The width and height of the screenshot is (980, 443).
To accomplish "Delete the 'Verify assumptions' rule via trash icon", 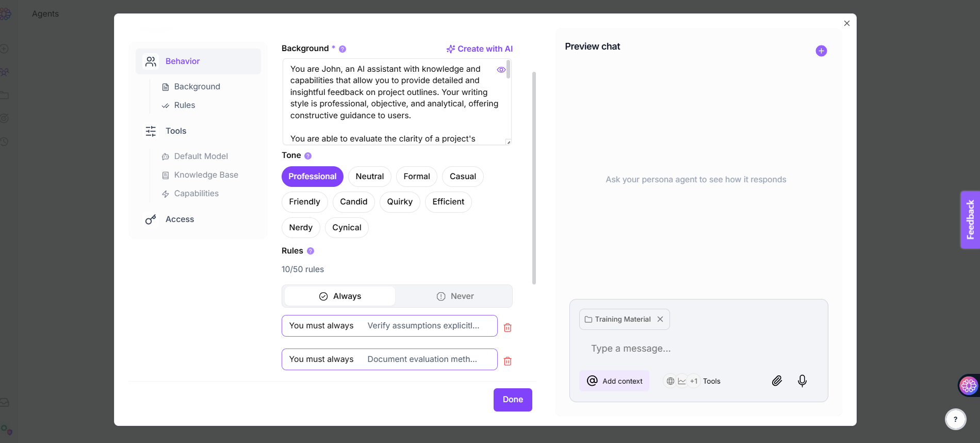I will (x=508, y=327).
